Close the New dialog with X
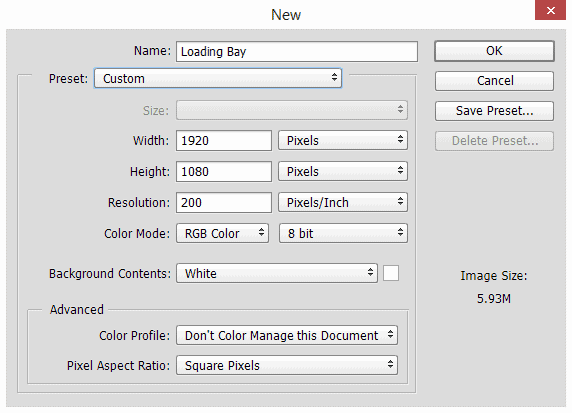 550,10
